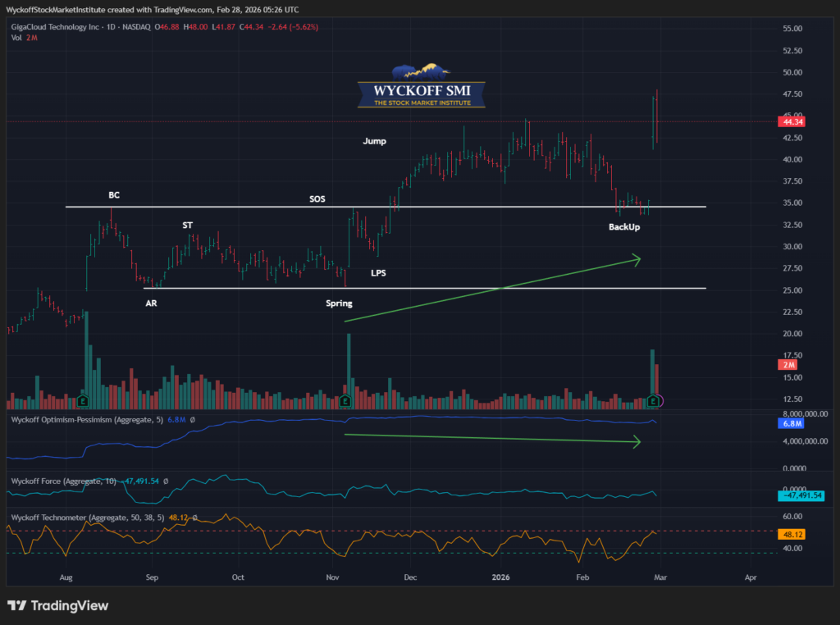Click the Ø symbol beside Wyckoff Optimism-Pessimism value
This screenshot has height=625, width=840.
(192, 420)
